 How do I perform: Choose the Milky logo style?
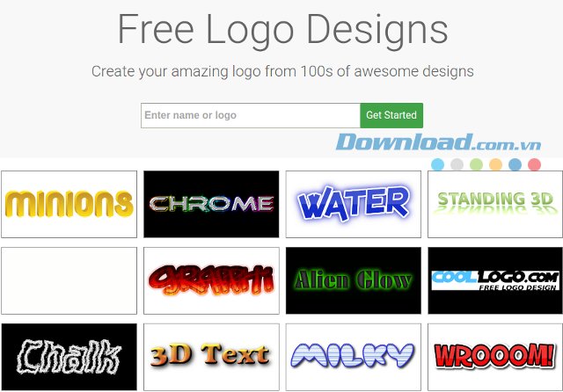click(x=354, y=357)
